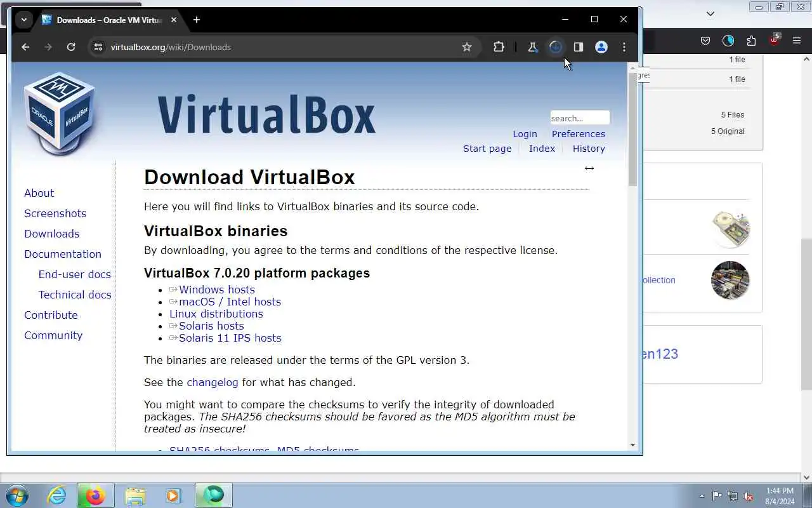Switch to Firefox in the taskbar
This screenshot has height=508, width=812.
[96, 495]
